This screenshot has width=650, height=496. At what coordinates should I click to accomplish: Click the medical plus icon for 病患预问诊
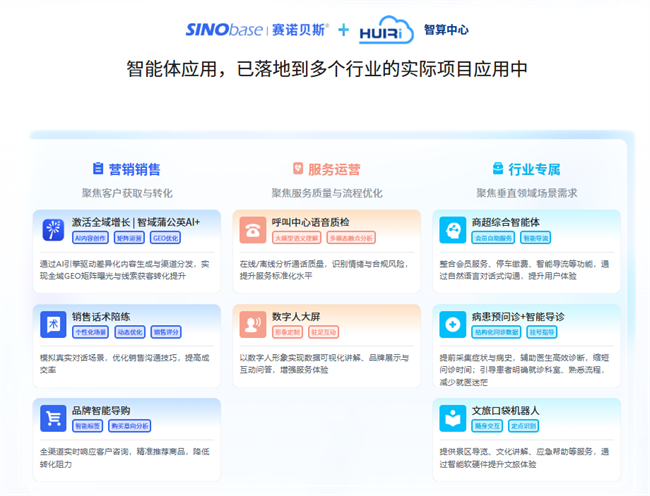click(451, 325)
